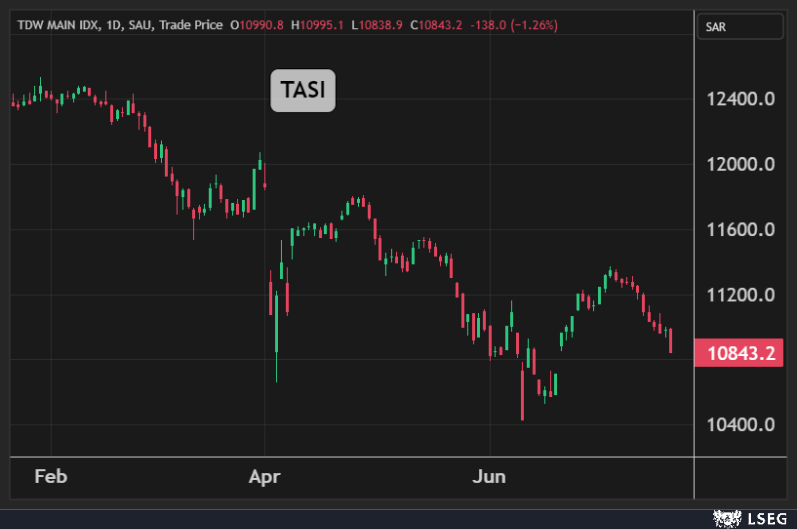Open the SAR currency selector
Viewport: 797px width, 530px height.
point(742,27)
